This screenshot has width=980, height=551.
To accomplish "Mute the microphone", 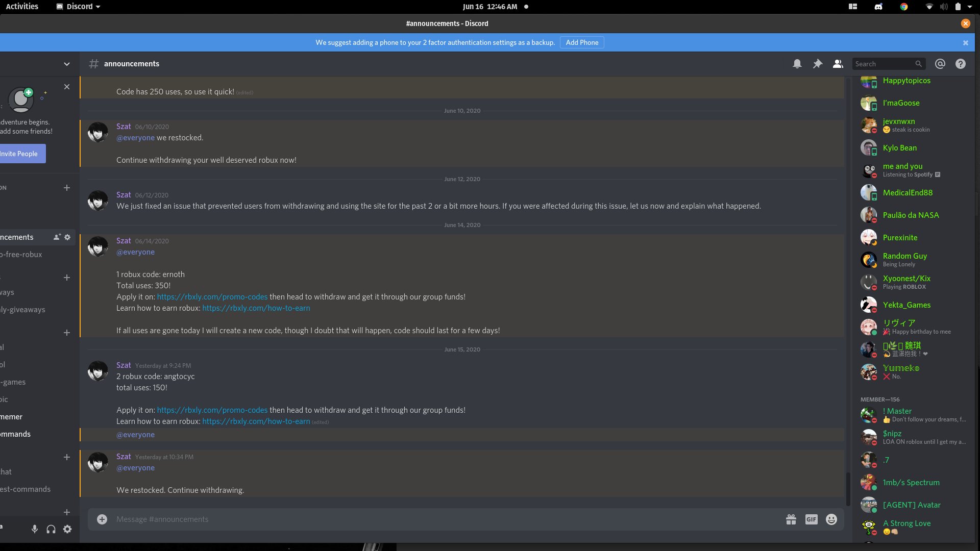I will coord(35,529).
